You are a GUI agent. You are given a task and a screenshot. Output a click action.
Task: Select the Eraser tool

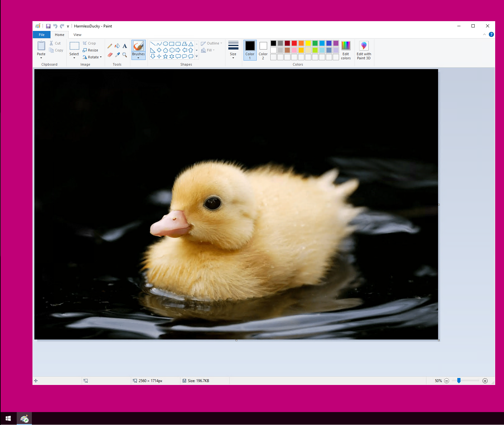pos(110,55)
